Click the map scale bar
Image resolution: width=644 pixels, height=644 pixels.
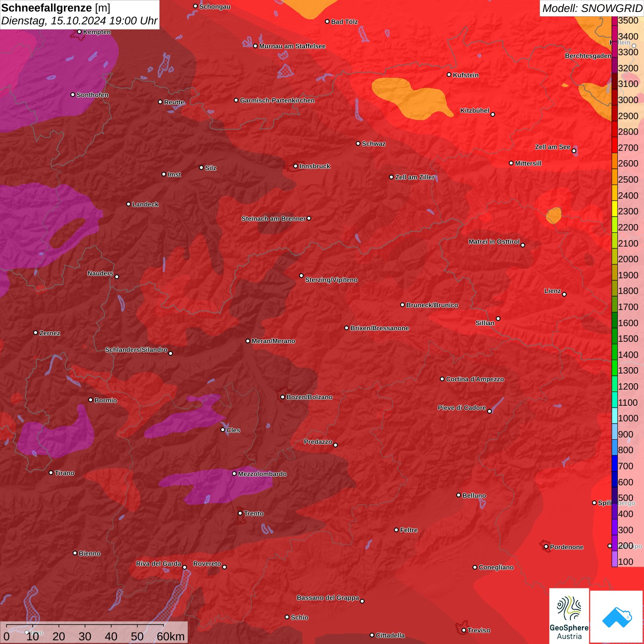click(94, 632)
